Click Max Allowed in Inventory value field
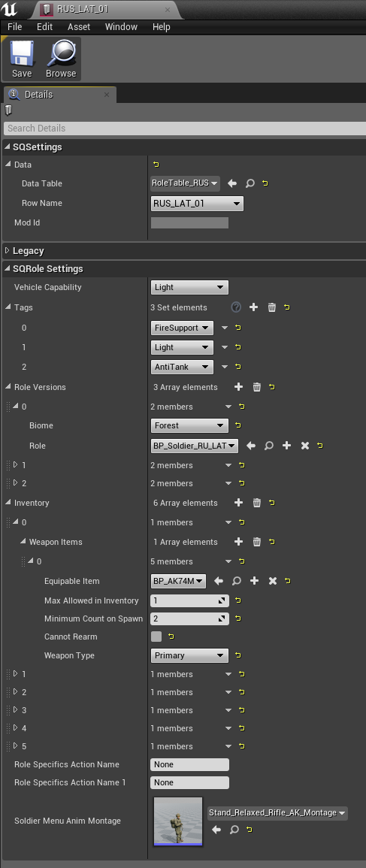This screenshot has height=868, width=366. pyautogui.click(x=190, y=600)
